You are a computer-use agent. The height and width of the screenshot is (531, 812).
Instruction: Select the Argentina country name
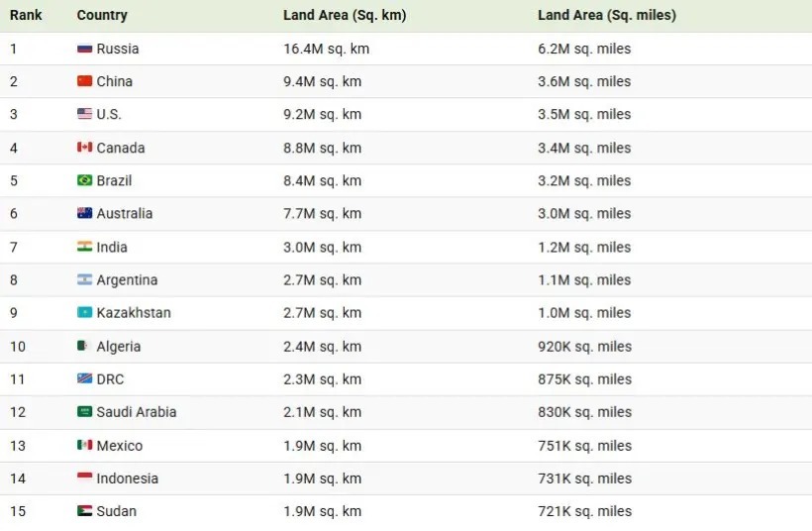[127, 280]
